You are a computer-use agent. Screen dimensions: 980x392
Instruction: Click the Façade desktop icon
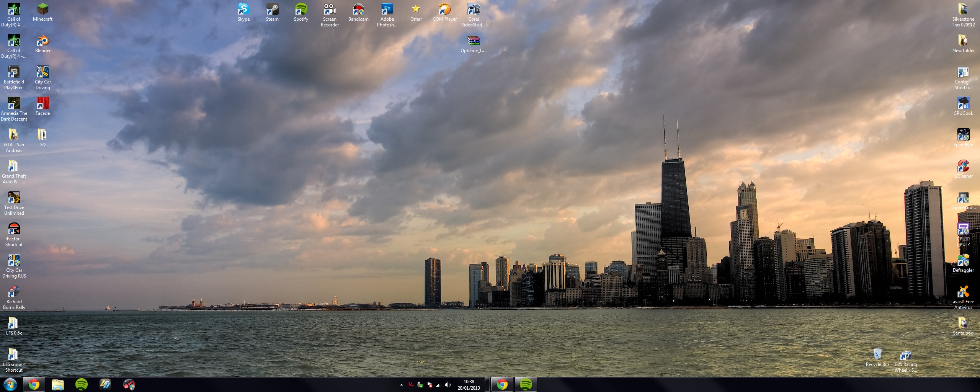42,106
